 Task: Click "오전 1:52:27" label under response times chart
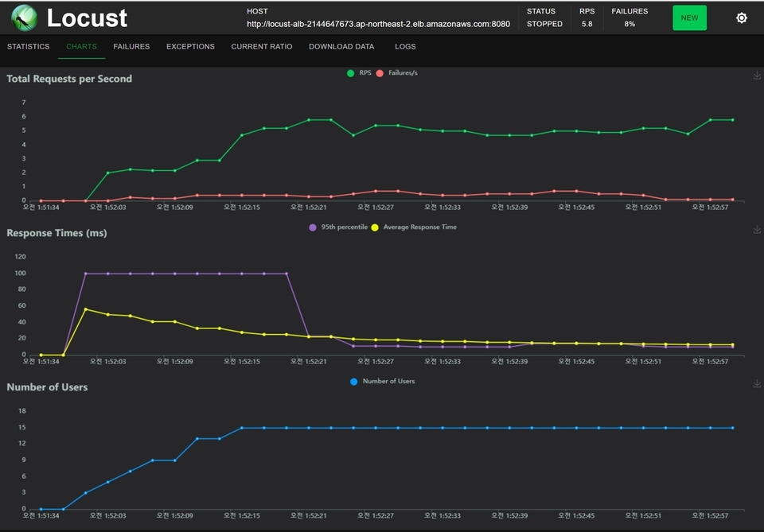pos(375,362)
